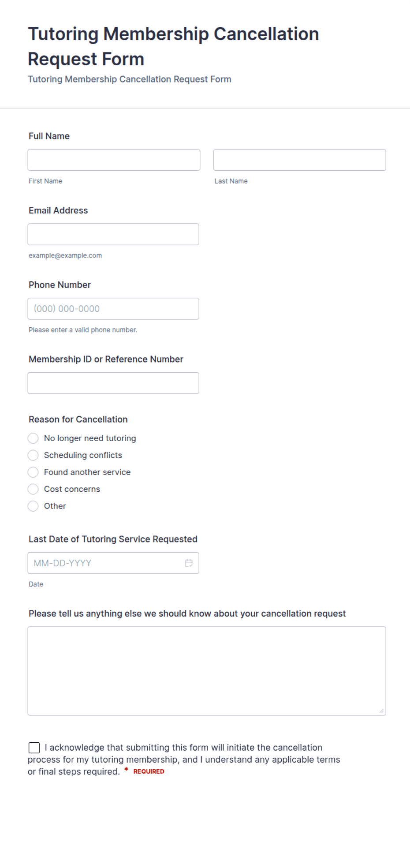Choose "Scheduling conflicts" radio button
Screen dimensions: 410x868
coord(33,455)
